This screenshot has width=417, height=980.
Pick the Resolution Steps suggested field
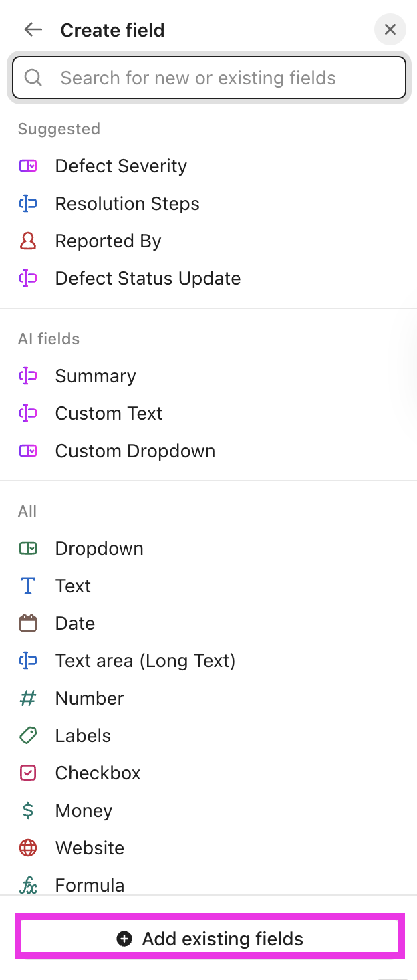pyautogui.click(x=127, y=203)
